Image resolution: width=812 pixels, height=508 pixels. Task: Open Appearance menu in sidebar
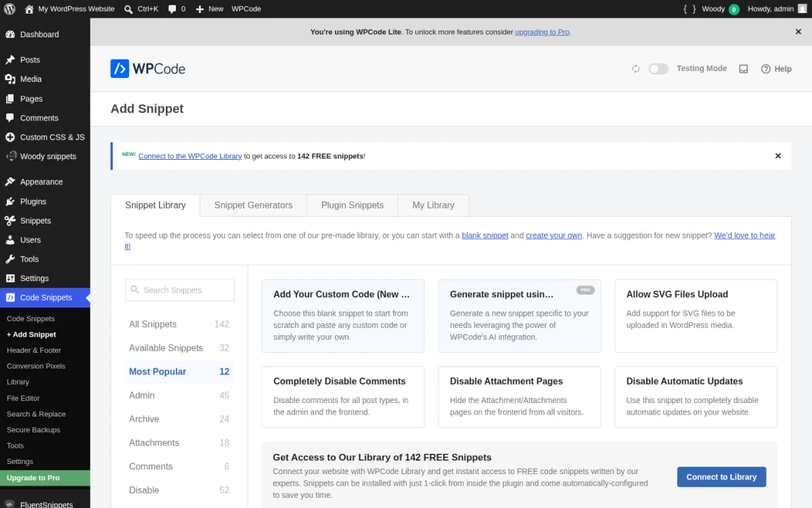tap(45, 182)
